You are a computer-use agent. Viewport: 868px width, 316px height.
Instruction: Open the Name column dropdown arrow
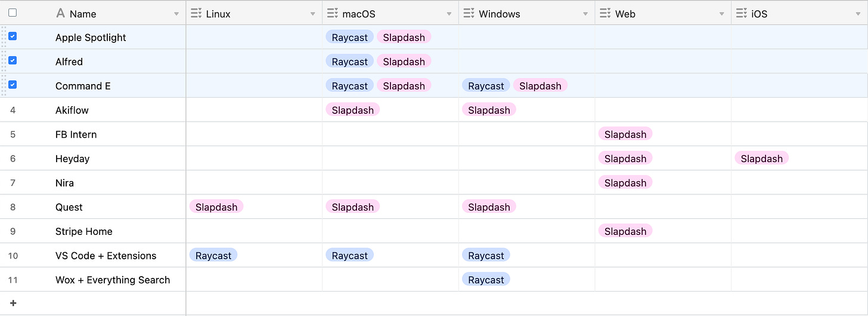coord(176,14)
